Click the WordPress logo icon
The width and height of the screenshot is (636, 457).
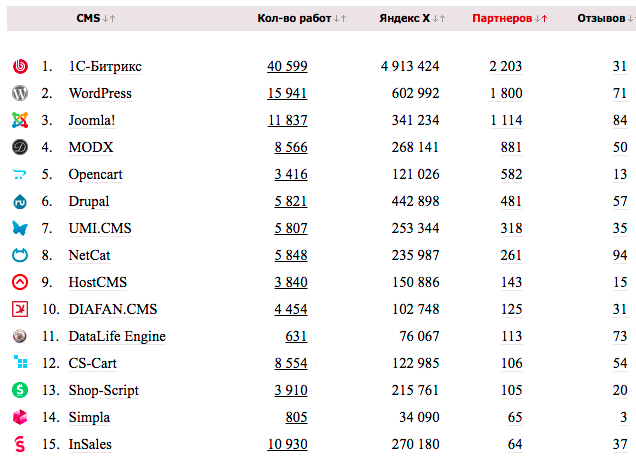click(19, 94)
